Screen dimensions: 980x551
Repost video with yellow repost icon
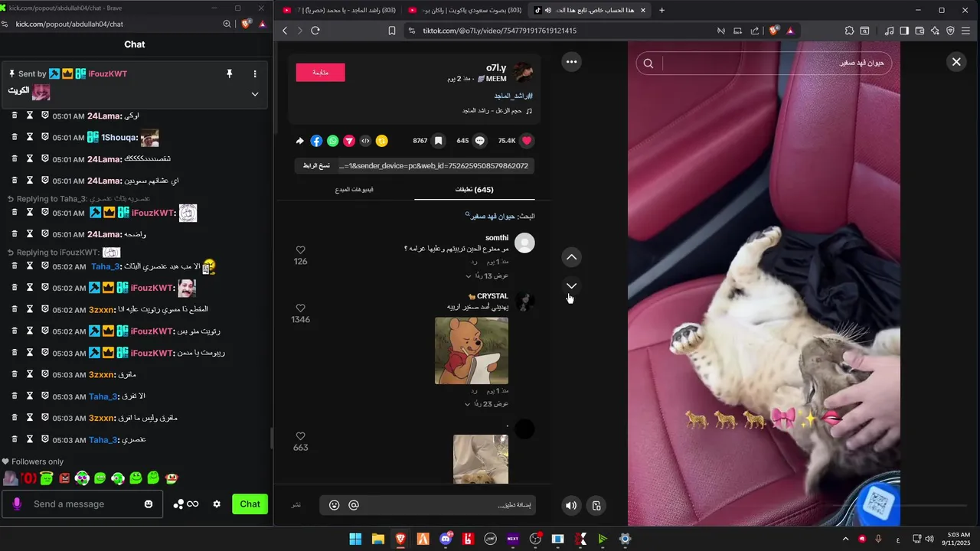[381, 141]
